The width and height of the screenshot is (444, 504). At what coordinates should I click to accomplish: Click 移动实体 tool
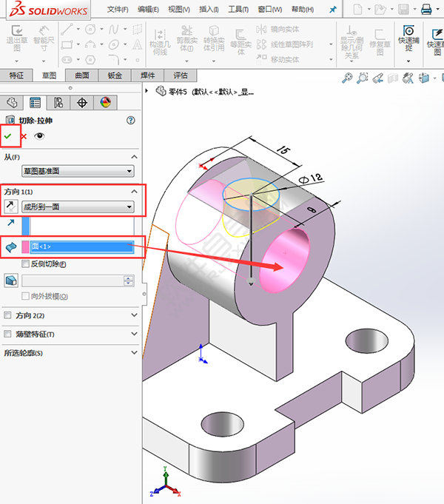pos(278,59)
